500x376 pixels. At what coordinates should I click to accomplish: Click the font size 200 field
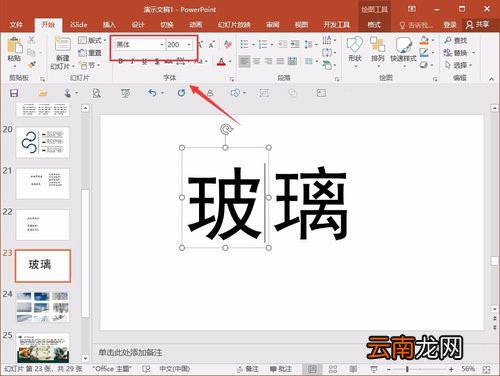pos(176,44)
